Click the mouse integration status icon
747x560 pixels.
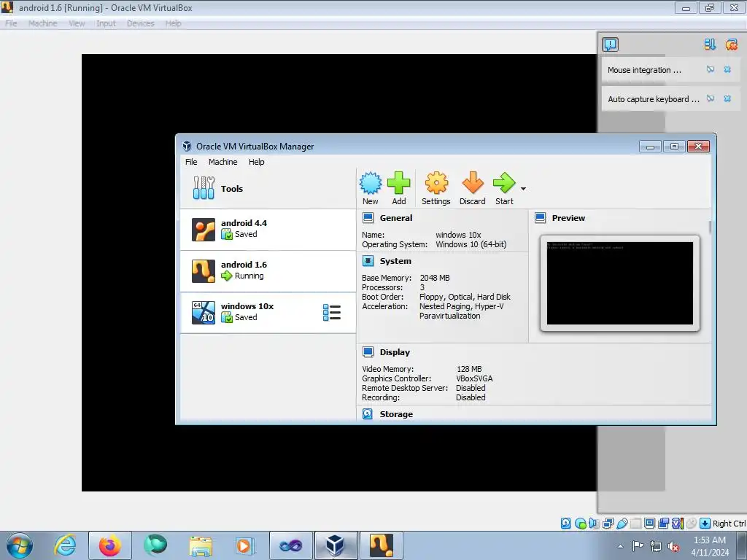tap(692, 524)
